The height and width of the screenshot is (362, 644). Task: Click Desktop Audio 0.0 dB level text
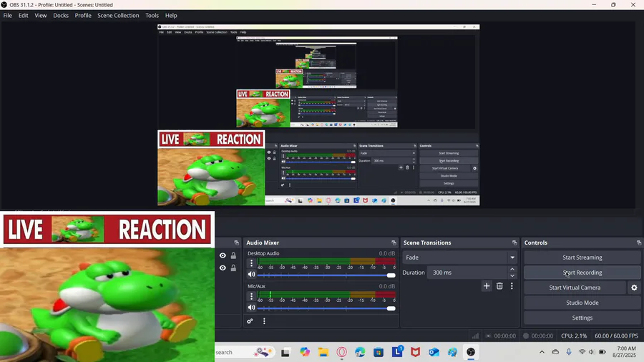tap(387, 253)
